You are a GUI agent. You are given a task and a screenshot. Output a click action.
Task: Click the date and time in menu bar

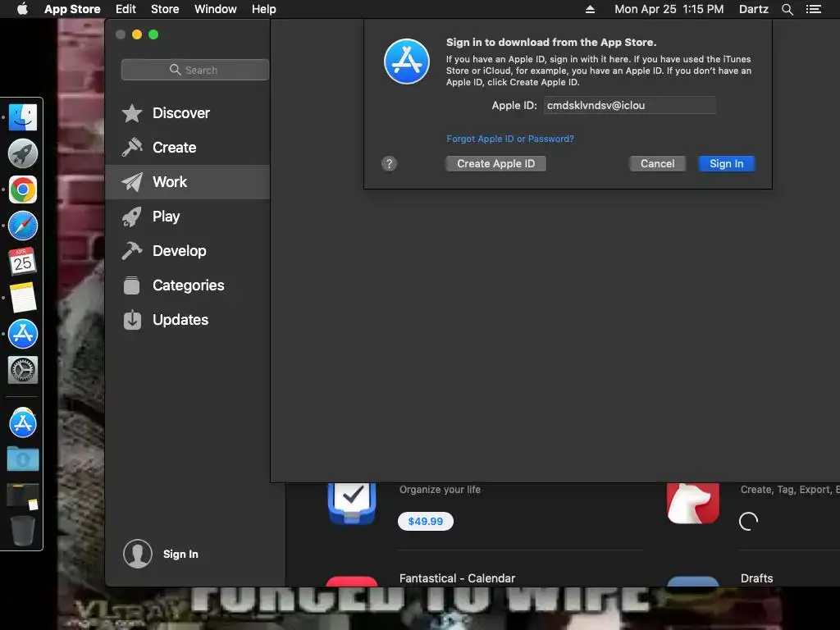(x=669, y=9)
